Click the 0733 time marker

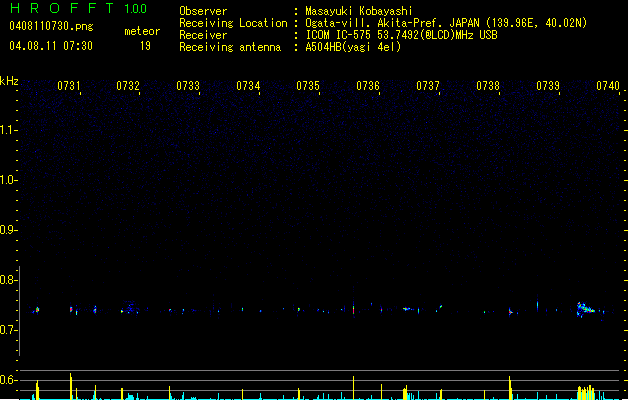[x=188, y=86]
